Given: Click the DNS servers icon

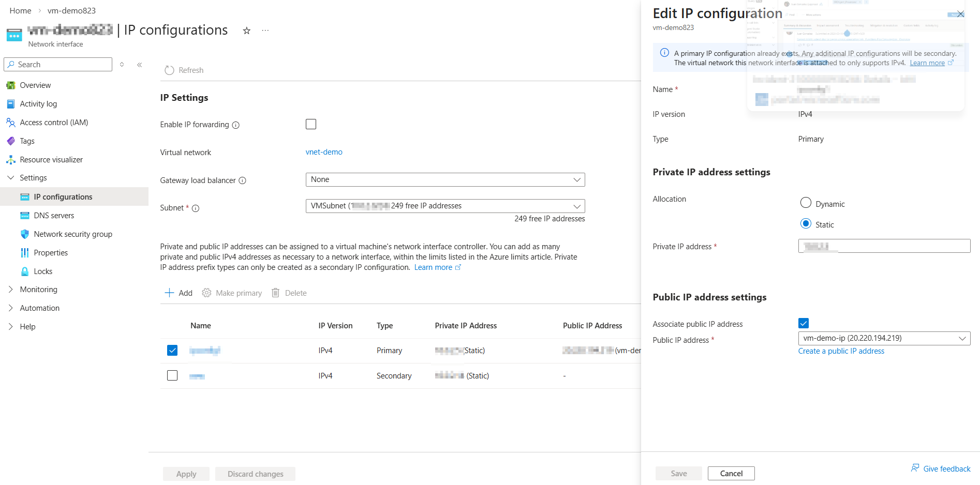Looking at the screenshot, I should pyautogui.click(x=25, y=216).
